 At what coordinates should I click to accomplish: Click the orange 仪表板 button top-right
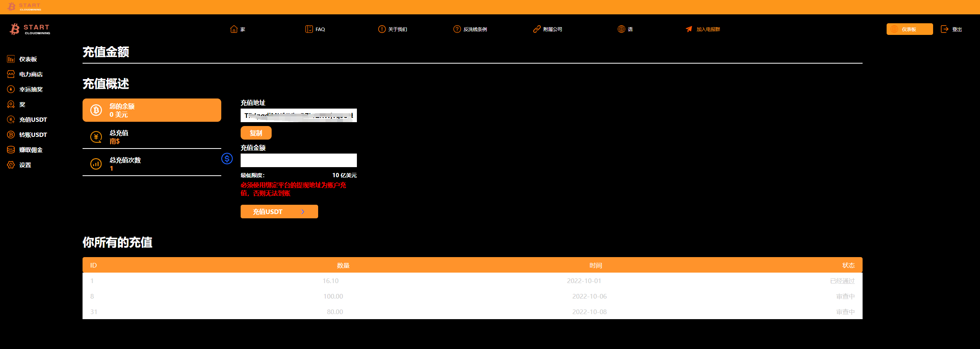click(909, 29)
